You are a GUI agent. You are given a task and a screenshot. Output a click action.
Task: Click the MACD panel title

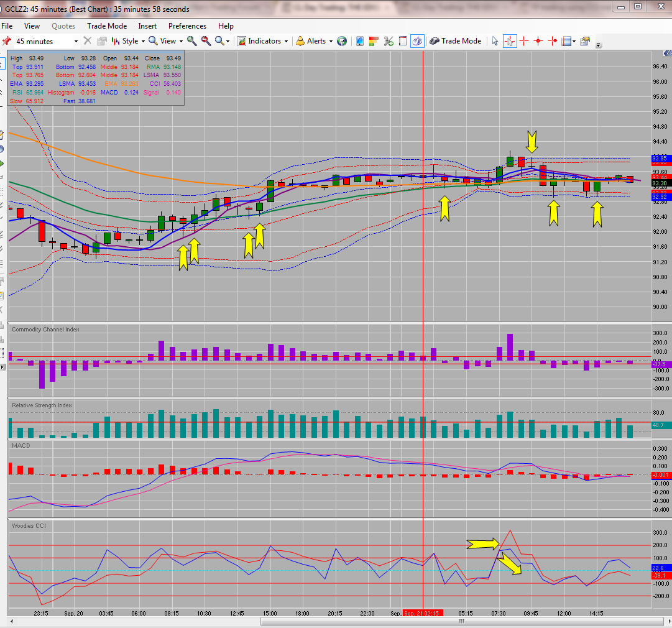21,445
